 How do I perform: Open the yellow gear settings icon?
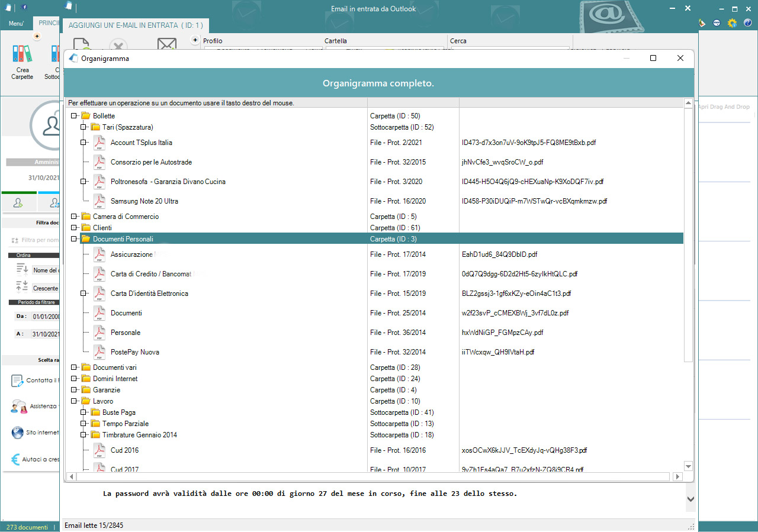pos(733,23)
